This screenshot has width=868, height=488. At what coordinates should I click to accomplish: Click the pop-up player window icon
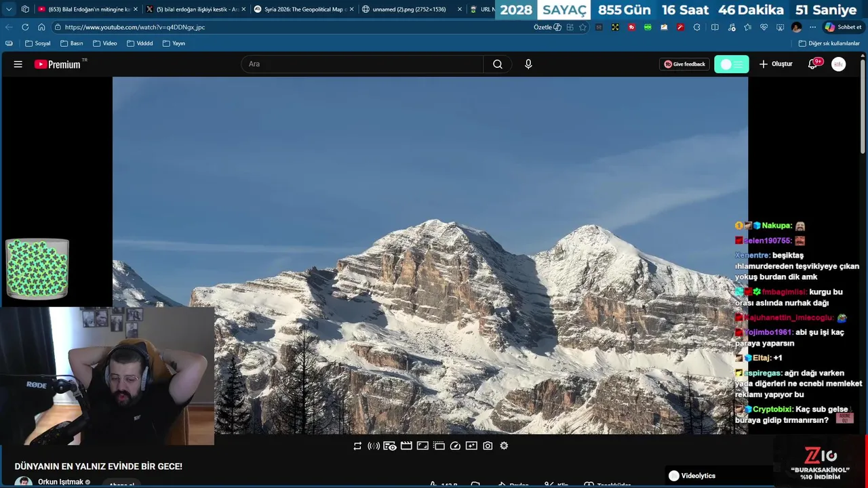439,446
